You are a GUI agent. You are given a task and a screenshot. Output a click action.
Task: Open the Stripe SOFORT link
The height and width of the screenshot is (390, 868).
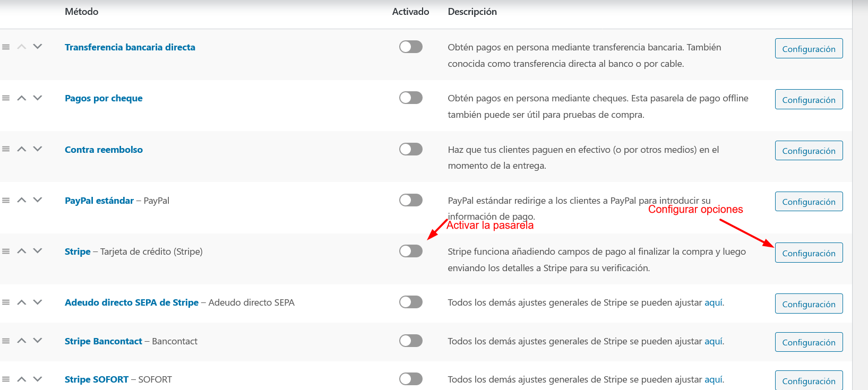tap(97, 379)
